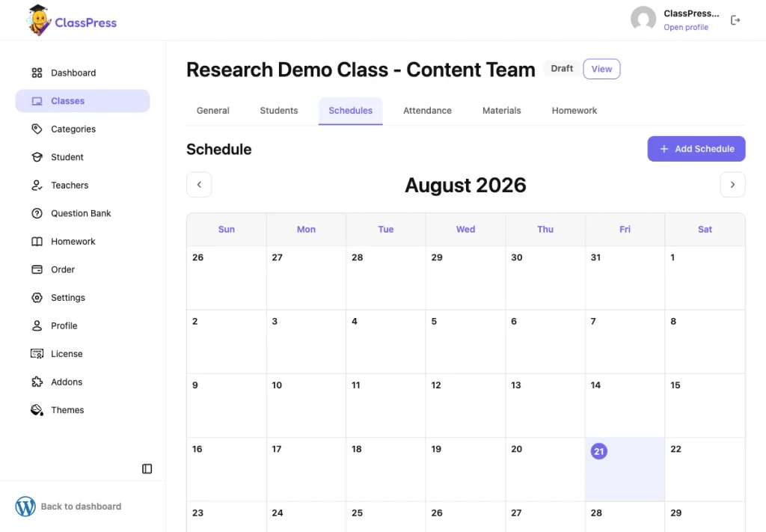Click the Themes paint bucket icon
This screenshot has width=766, height=532.
pyautogui.click(x=37, y=410)
